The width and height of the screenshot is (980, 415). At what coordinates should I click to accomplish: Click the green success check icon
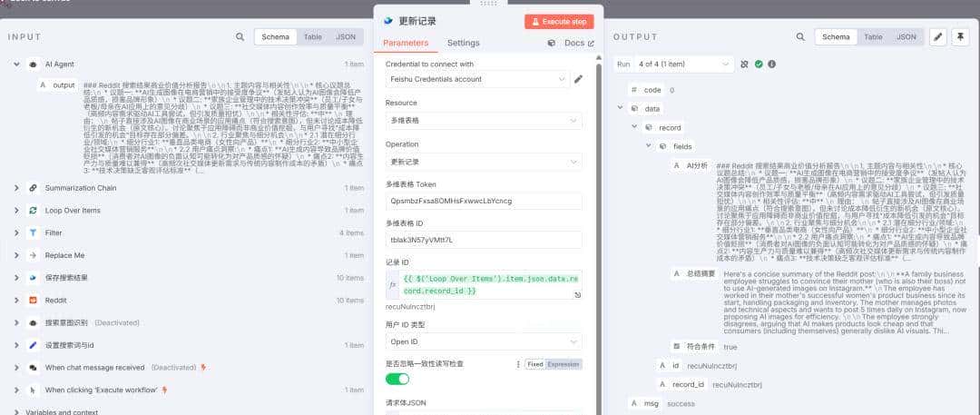pos(759,64)
